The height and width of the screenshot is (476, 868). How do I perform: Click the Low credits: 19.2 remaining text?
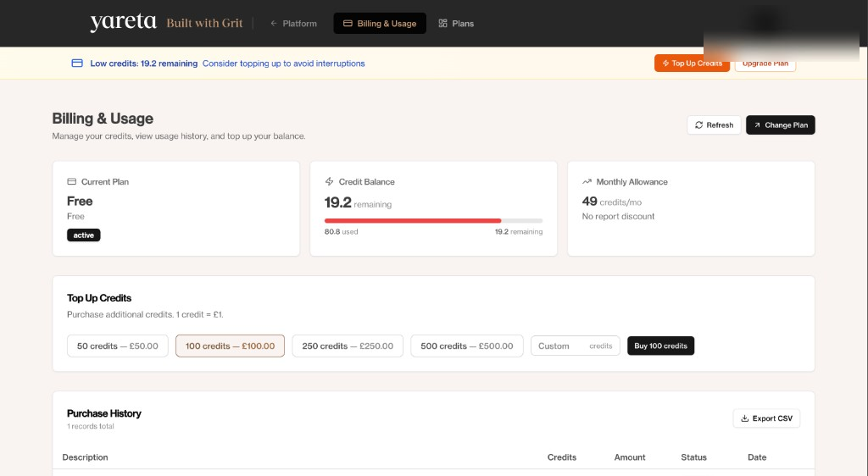pyautogui.click(x=144, y=64)
